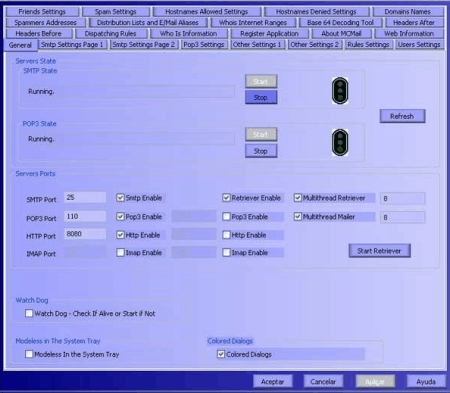
Task: Disable Colored Dialogs checkbox
Action: coord(221,354)
